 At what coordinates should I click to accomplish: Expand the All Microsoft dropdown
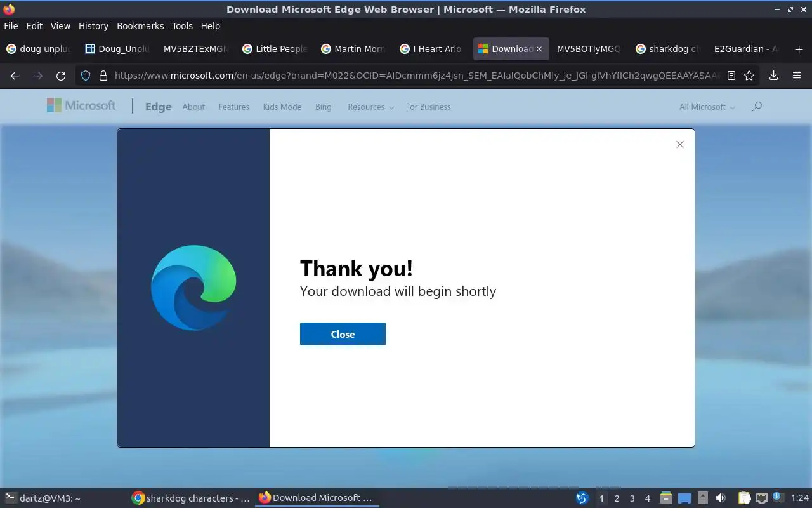(707, 107)
